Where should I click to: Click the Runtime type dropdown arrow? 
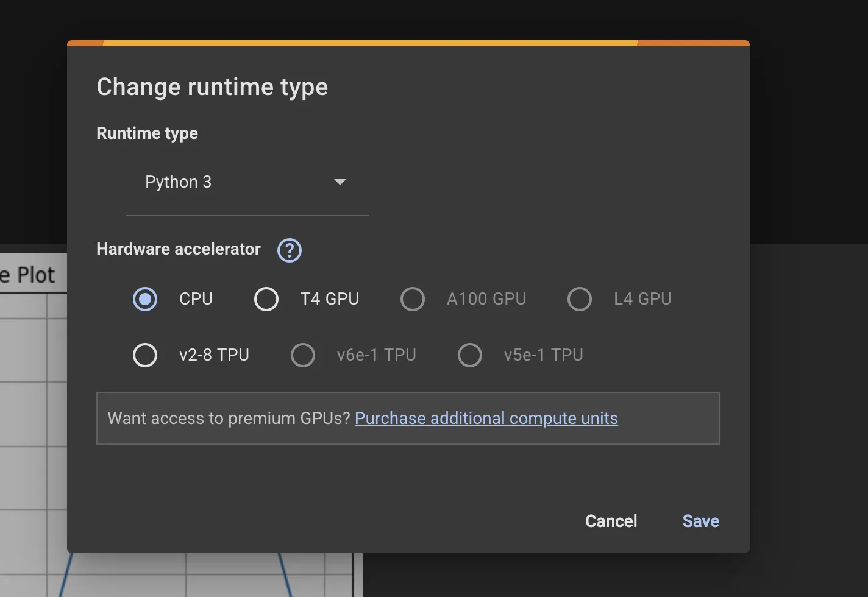pyautogui.click(x=340, y=182)
